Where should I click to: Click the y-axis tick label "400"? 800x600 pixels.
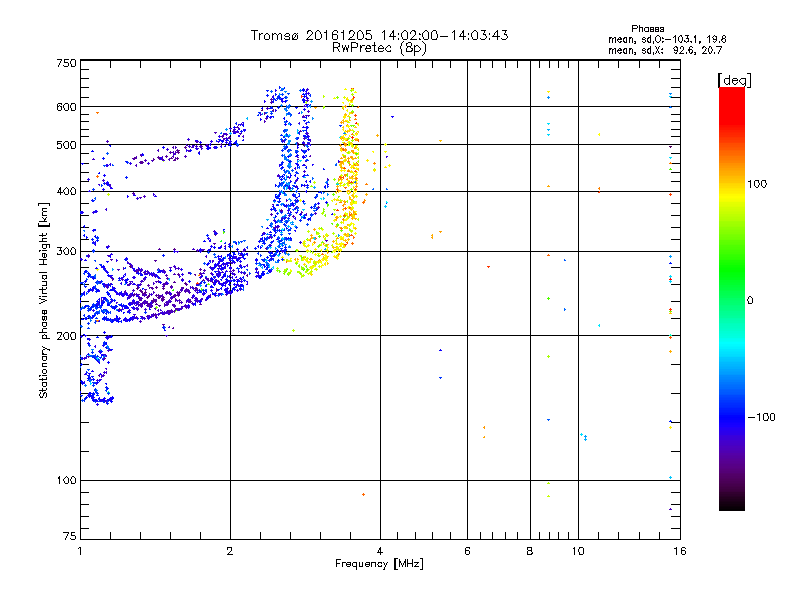tap(66, 191)
